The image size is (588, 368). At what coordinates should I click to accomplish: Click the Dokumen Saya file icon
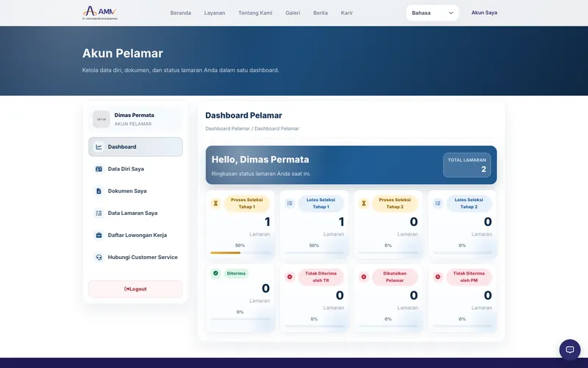click(98, 191)
